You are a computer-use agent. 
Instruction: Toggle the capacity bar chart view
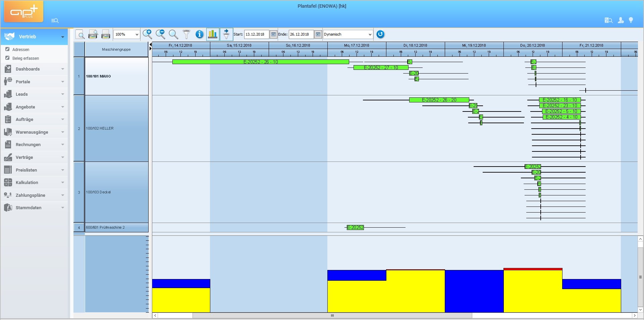(x=213, y=34)
